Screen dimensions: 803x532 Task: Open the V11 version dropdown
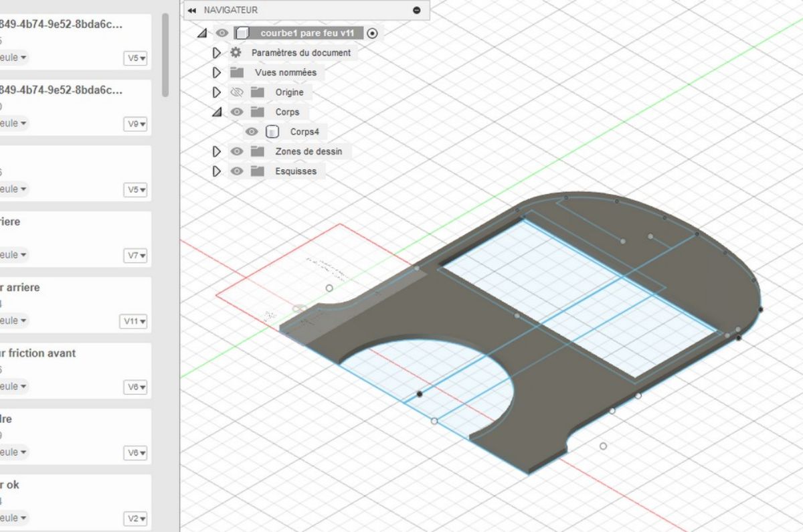pos(134,321)
